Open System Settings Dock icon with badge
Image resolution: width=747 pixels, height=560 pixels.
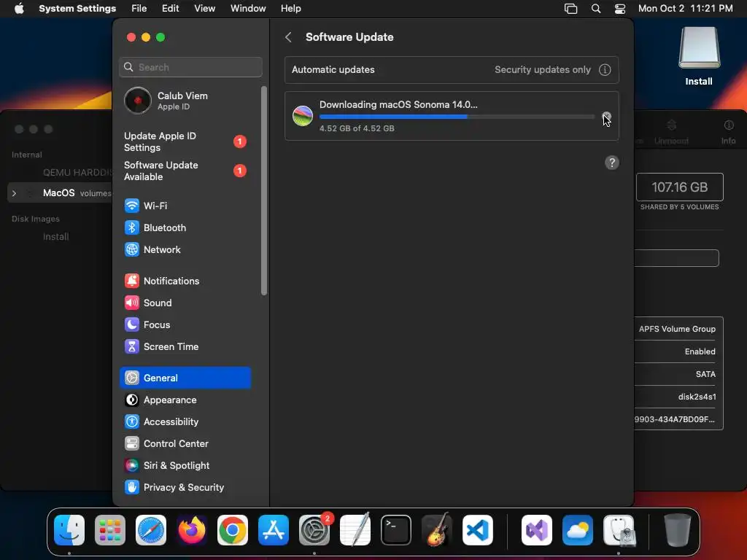[x=314, y=530]
